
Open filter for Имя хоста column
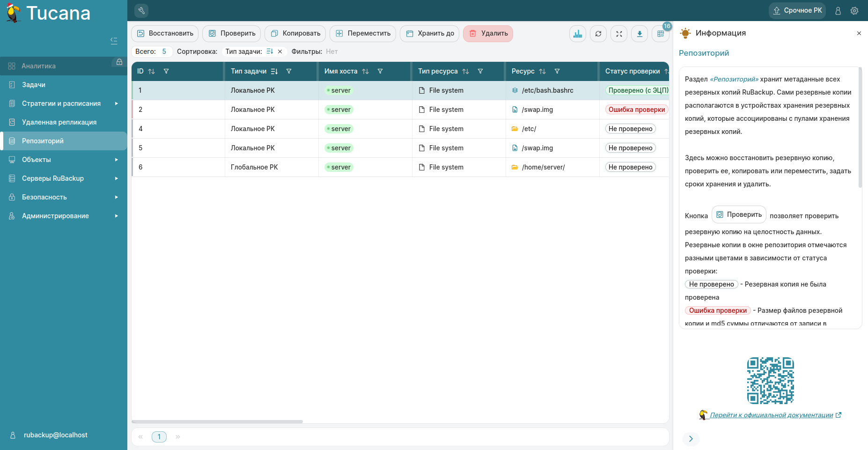[x=380, y=72]
